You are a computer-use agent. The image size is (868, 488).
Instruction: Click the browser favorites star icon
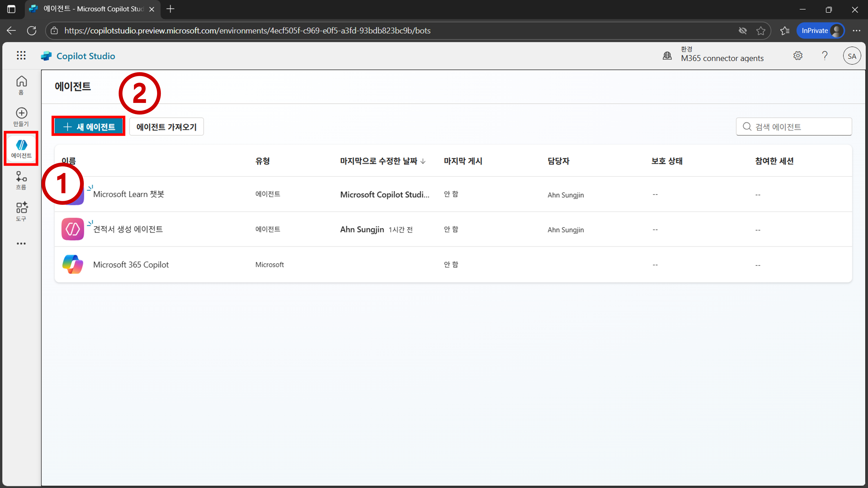pos(761,31)
